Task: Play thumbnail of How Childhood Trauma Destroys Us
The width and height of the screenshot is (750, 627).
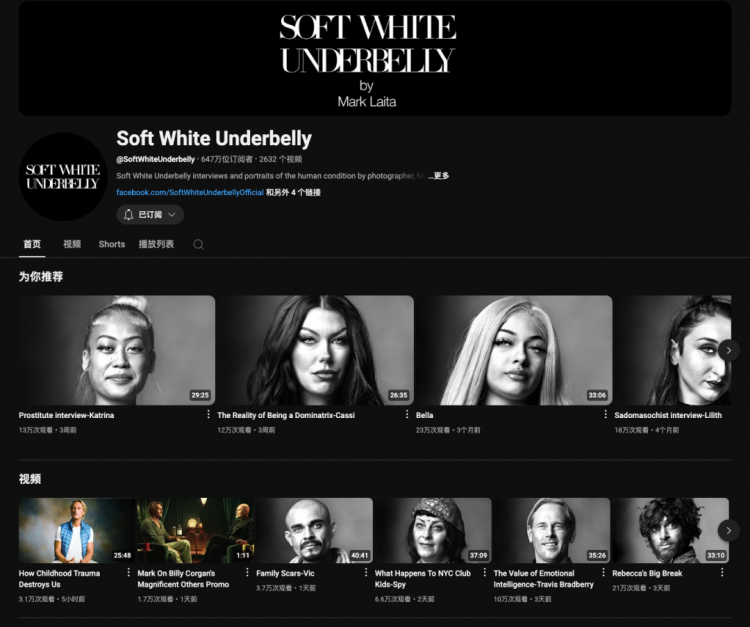Action: tap(77, 530)
